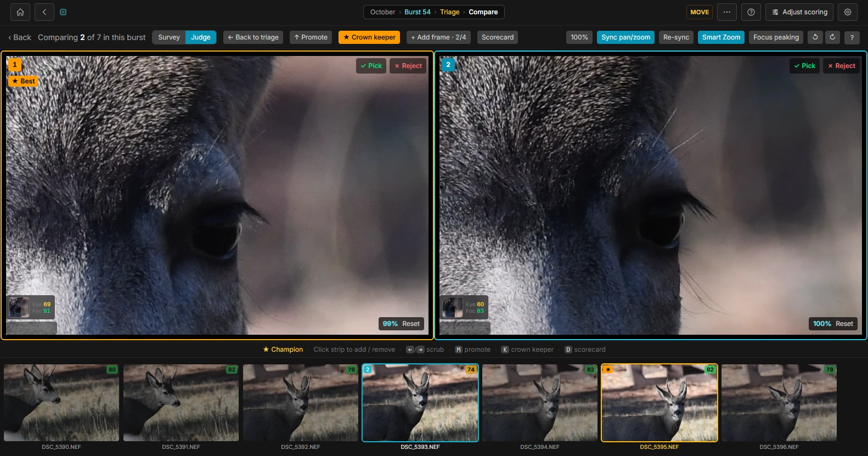This screenshot has height=456, width=868.
Task: Reset zoom on left pane (99%)
Action: pos(411,324)
